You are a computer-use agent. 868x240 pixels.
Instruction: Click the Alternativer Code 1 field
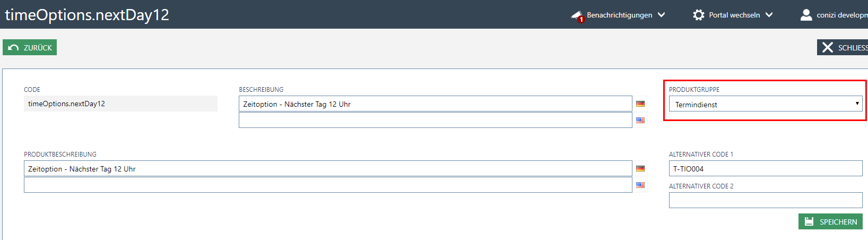coord(765,169)
